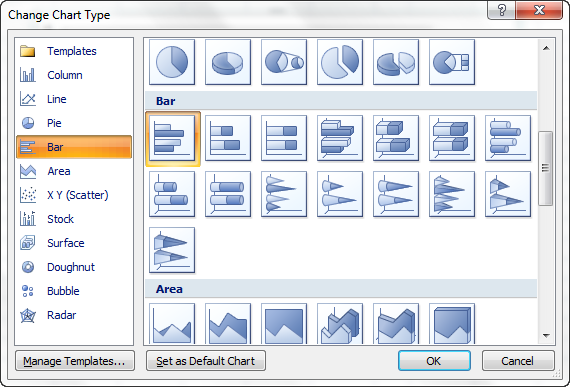570x387 pixels.
Task: Choose the Clustered Horizontal Cone chart icon
Action: [284, 194]
